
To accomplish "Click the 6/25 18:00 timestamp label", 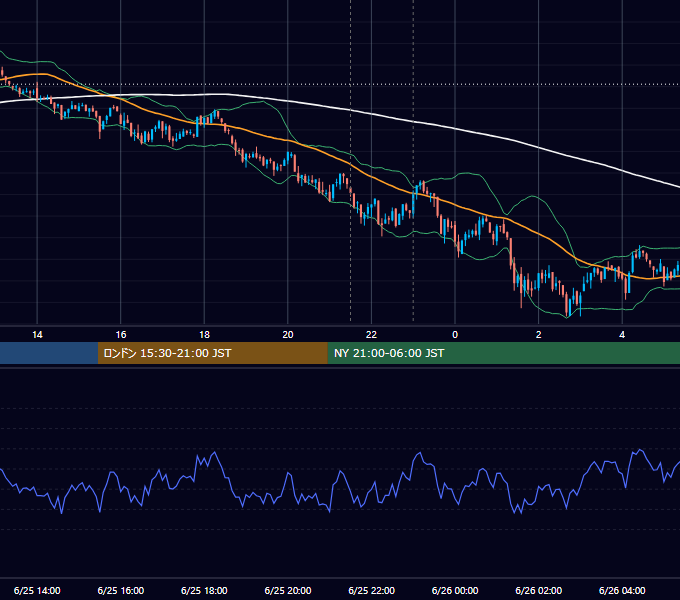I will (x=204, y=590).
